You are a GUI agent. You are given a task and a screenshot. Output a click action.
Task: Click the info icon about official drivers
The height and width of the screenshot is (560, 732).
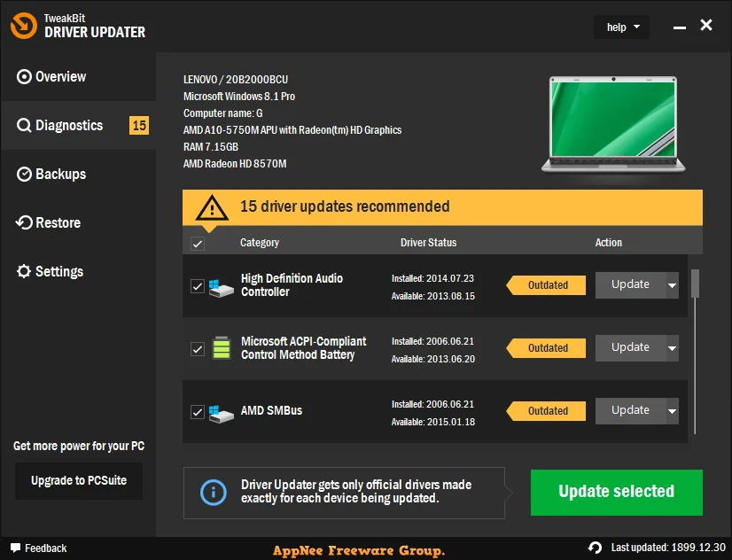tap(213, 492)
